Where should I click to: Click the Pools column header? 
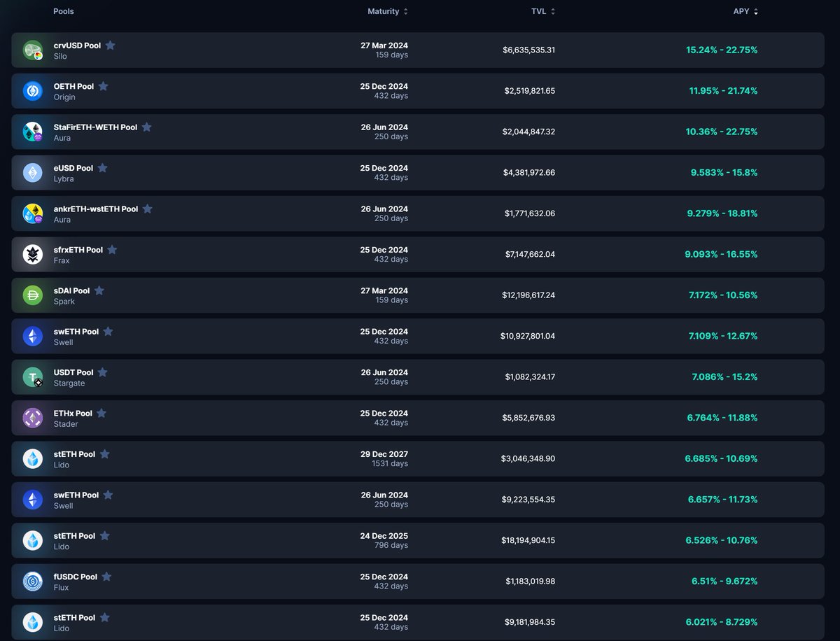click(64, 11)
